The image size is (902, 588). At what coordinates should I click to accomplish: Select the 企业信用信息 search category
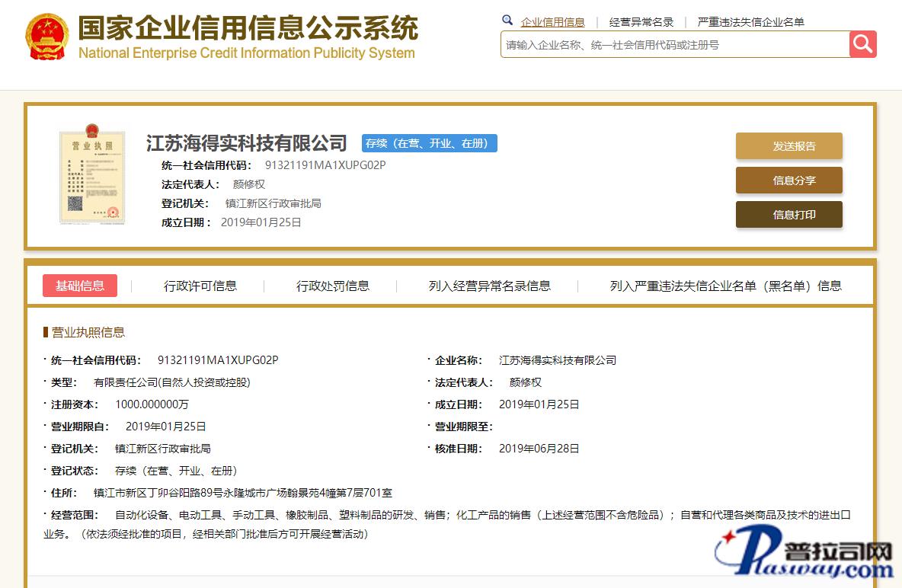pos(552,22)
